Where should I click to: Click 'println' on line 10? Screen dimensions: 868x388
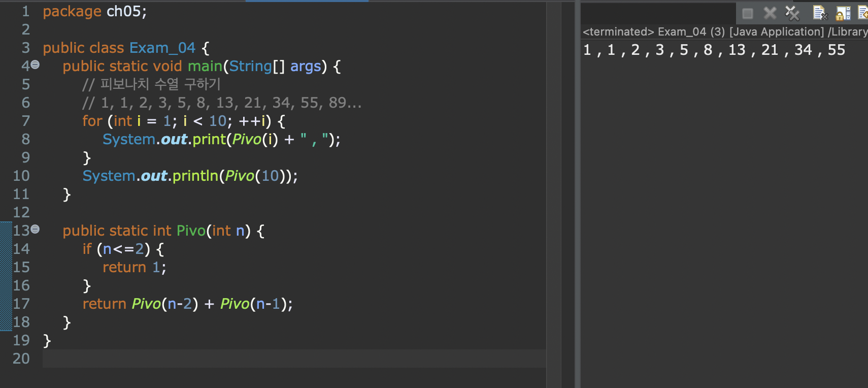[x=195, y=176]
